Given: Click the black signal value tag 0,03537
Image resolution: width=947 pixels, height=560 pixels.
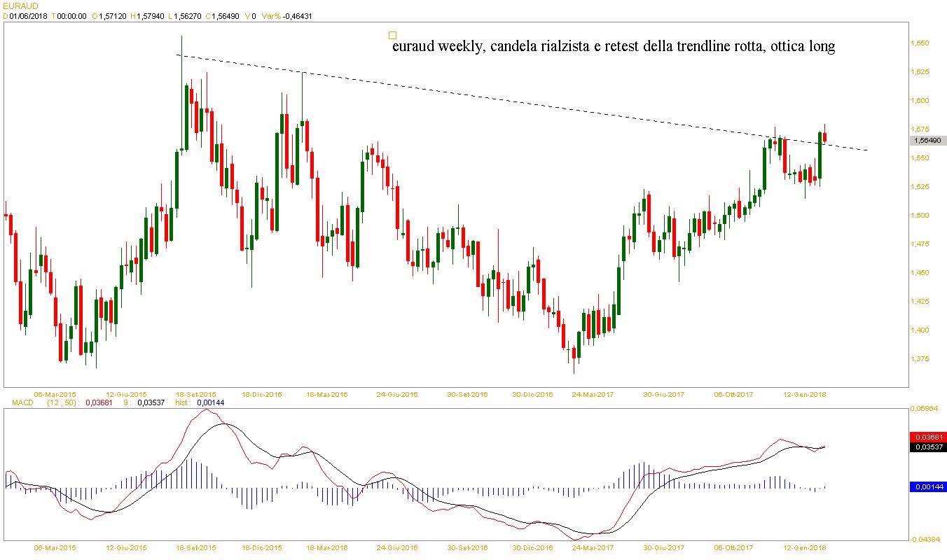Looking at the screenshot, I should 928,447.
